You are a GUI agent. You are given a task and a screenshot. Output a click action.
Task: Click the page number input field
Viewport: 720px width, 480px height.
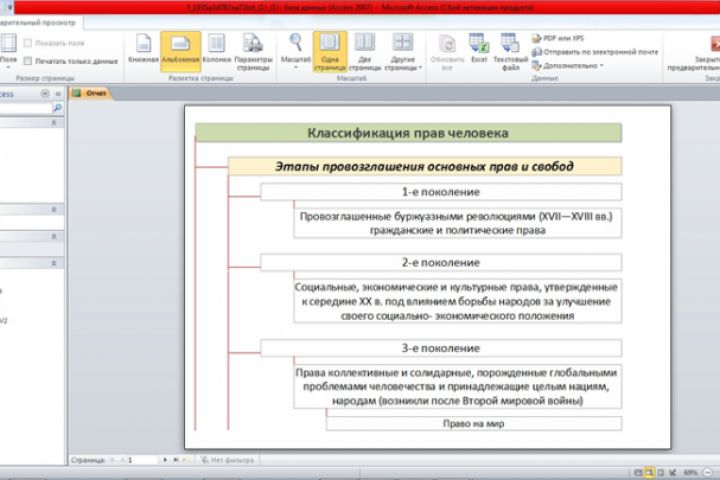(142, 460)
